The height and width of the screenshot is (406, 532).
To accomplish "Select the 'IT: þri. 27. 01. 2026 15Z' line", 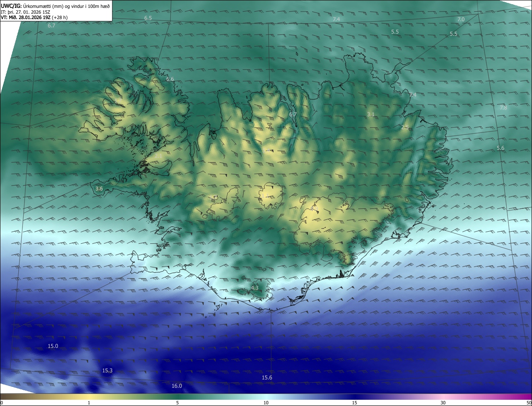I will coord(26,12).
